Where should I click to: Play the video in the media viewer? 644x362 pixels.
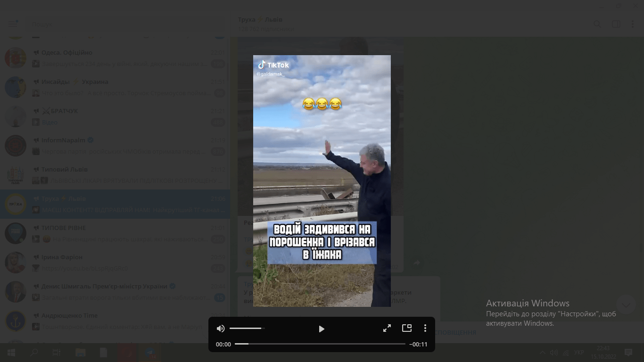pos(322,329)
